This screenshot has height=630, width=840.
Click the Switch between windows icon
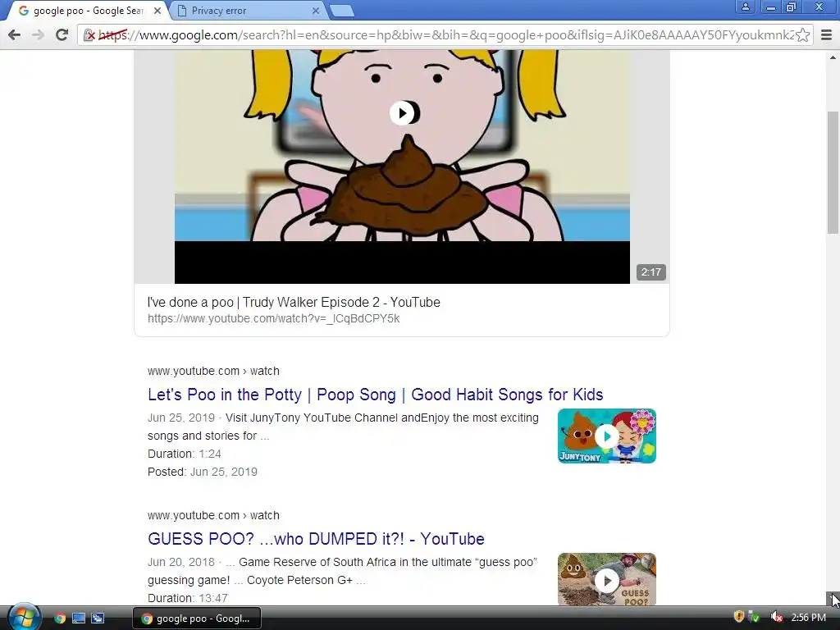[98, 619]
